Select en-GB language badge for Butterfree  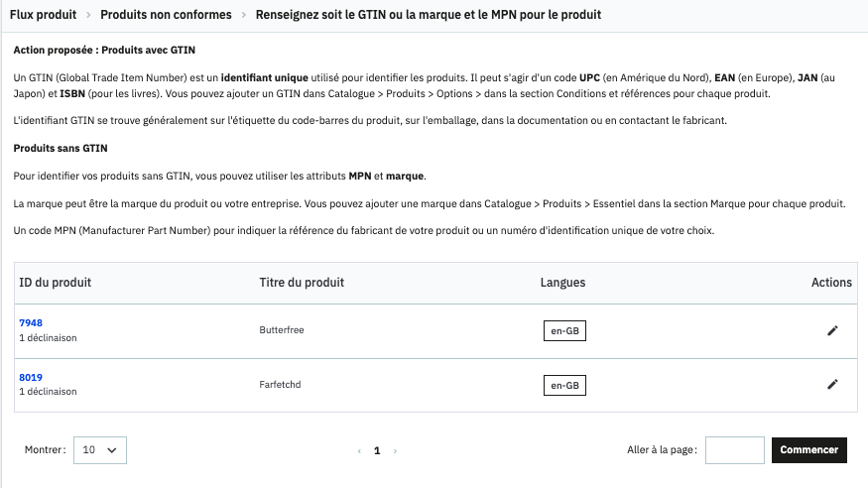click(x=564, y=331)
